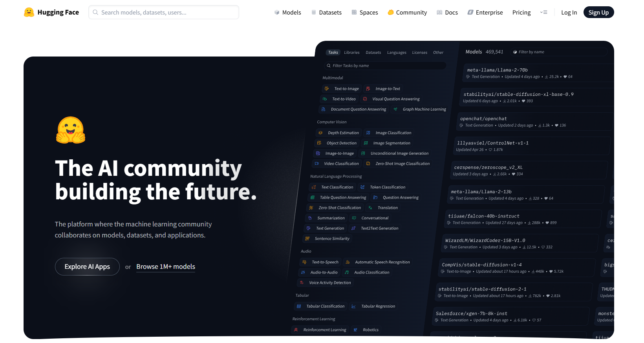Click the Text-to-Video task icon
The image size is (644, 343).
point(325,99)
